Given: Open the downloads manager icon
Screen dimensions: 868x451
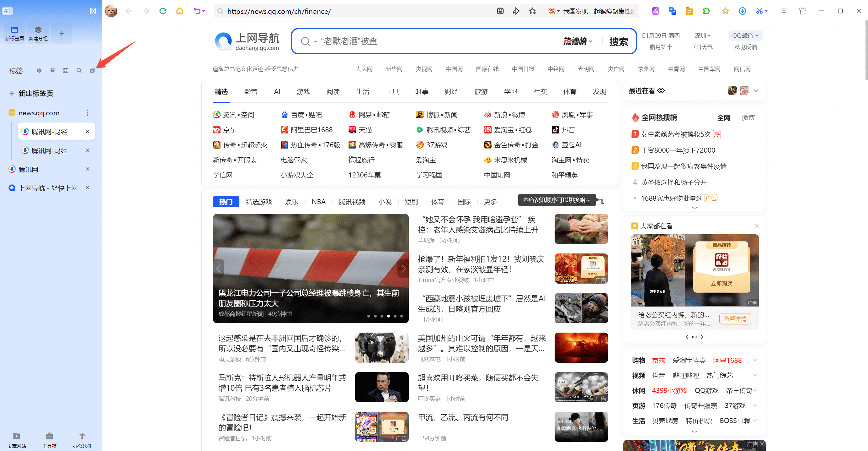Looking at the screenshot, I should click(x=742, y=11).
